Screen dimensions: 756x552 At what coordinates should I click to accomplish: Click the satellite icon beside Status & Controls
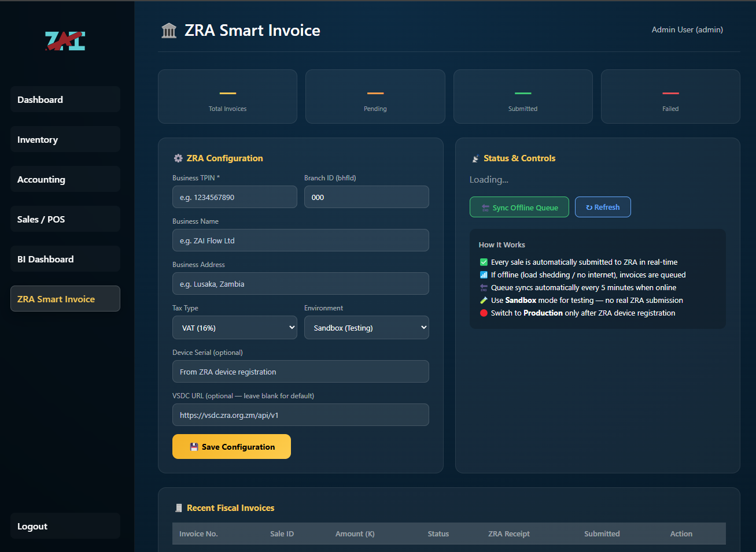pyautogui.click(x=475, y=159)
